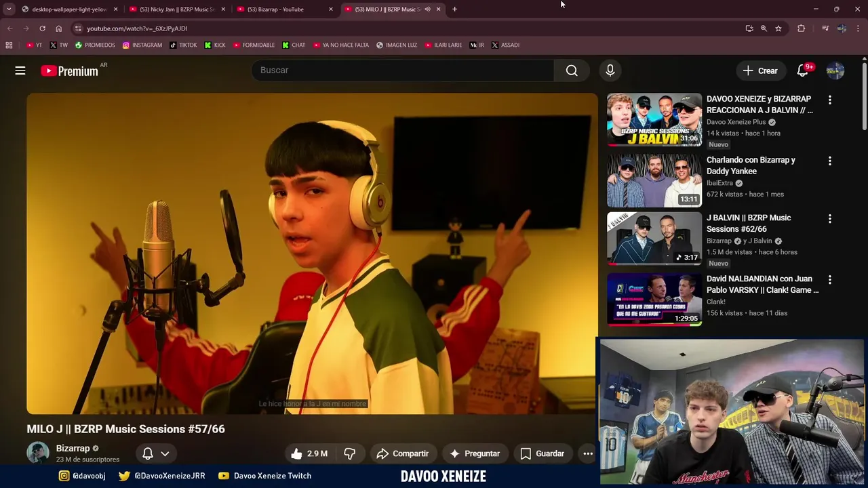Image resolution: width=868 pixels, height=488 pixels.
Task: Start voice search with microphone icon
Action: click(610, 70)
